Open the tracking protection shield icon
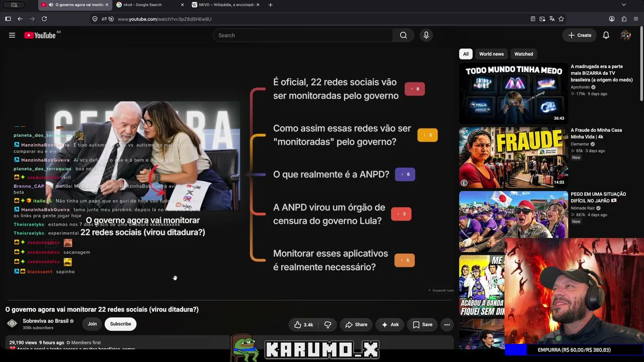The height and width of the screenshot is (362, 644). [x=95, y=19]
